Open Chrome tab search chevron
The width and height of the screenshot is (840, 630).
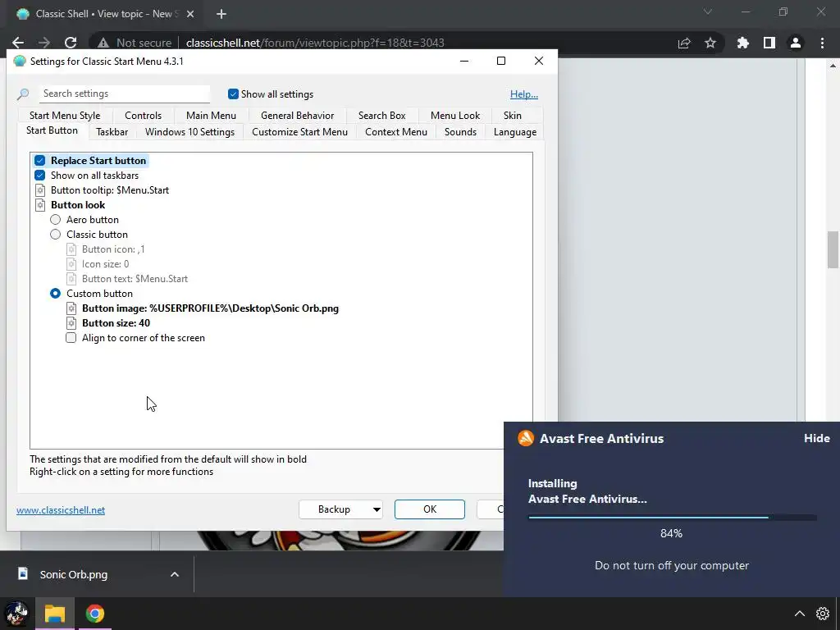click(708, 11)
